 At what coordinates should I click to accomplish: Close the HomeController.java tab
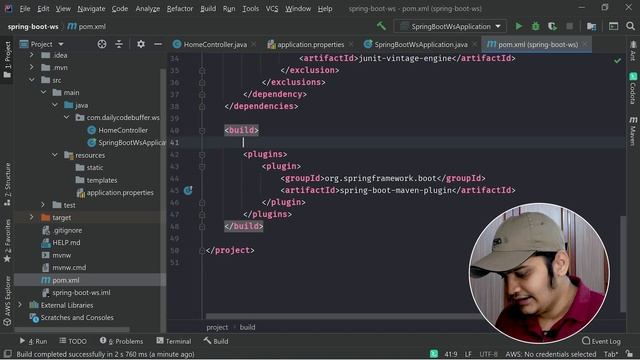254,44
